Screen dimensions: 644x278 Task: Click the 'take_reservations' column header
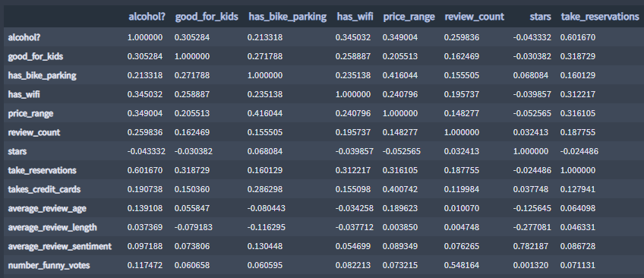tap(600, 17)
